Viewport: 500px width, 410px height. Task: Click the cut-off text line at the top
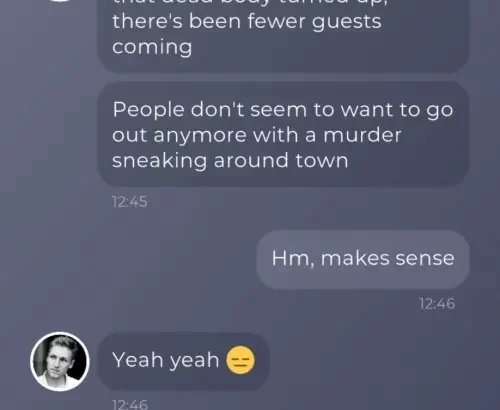click(249, 3)
